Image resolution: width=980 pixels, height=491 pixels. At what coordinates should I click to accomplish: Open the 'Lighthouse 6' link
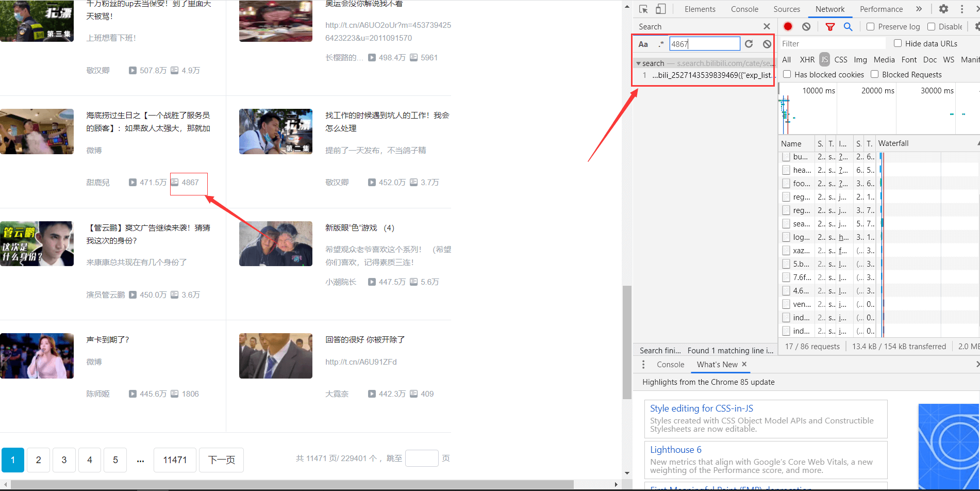pyautogui.click(x=675, y=450)
